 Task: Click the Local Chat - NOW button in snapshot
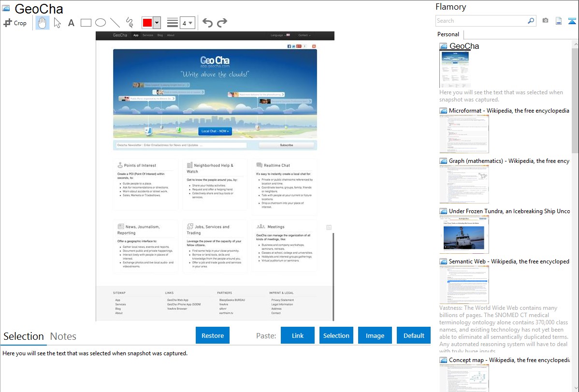(215, 131)
